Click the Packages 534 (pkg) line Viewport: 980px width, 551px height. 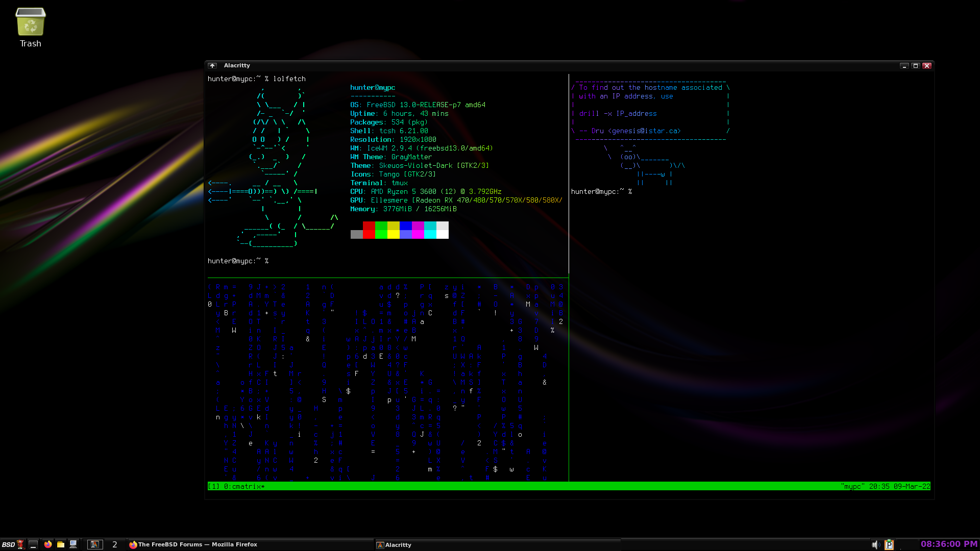pyautogui.click(x=389, y=122)
